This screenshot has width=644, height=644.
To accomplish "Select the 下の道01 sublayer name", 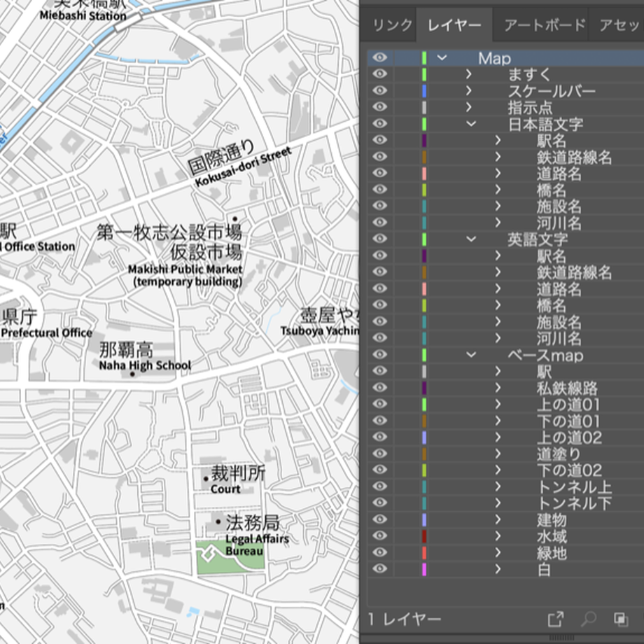I will point(568,421).
